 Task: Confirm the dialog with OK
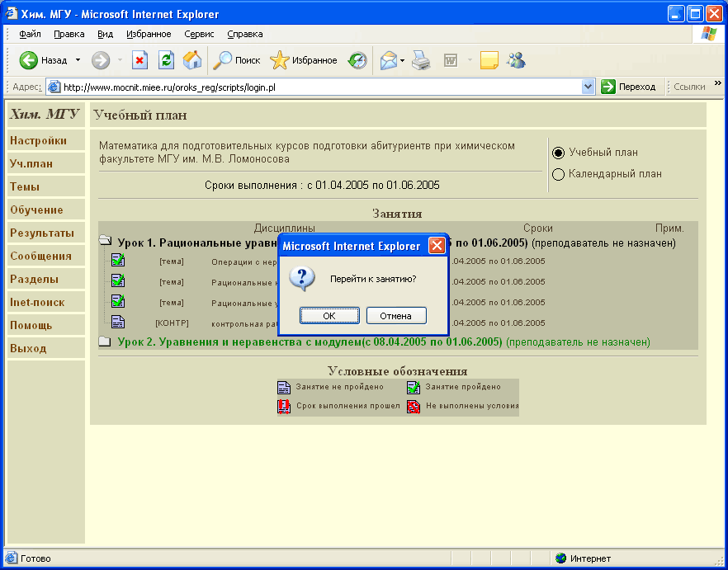(x=329, y=316)
